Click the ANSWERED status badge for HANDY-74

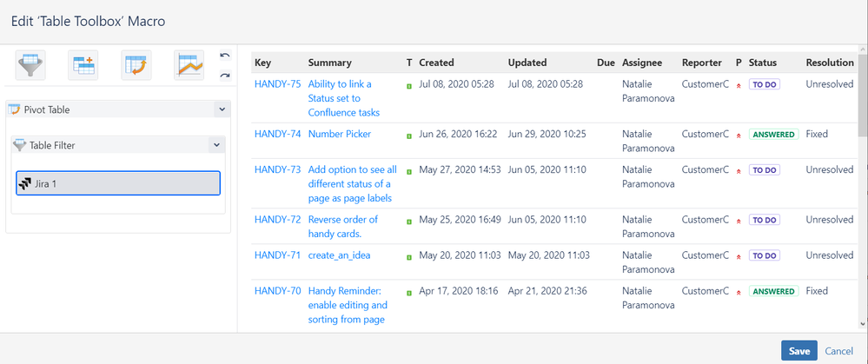tap(773, 135)
